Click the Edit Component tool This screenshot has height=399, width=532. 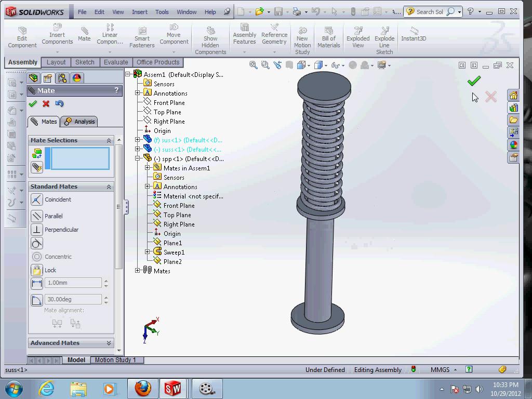[22, 37]
